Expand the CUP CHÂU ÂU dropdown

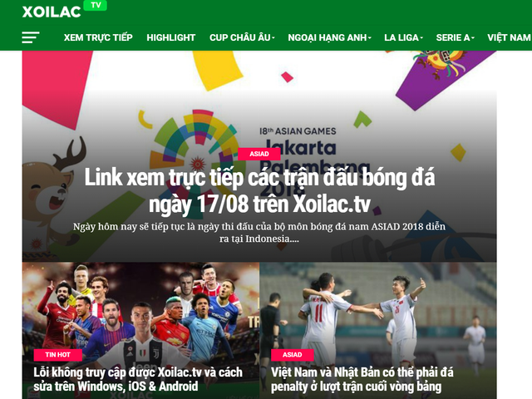point(242,37)
